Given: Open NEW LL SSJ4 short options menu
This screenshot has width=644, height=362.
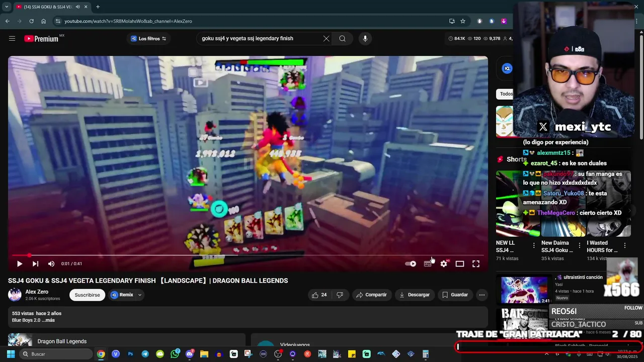Looking at the screenshot, I should click(534, 246).
